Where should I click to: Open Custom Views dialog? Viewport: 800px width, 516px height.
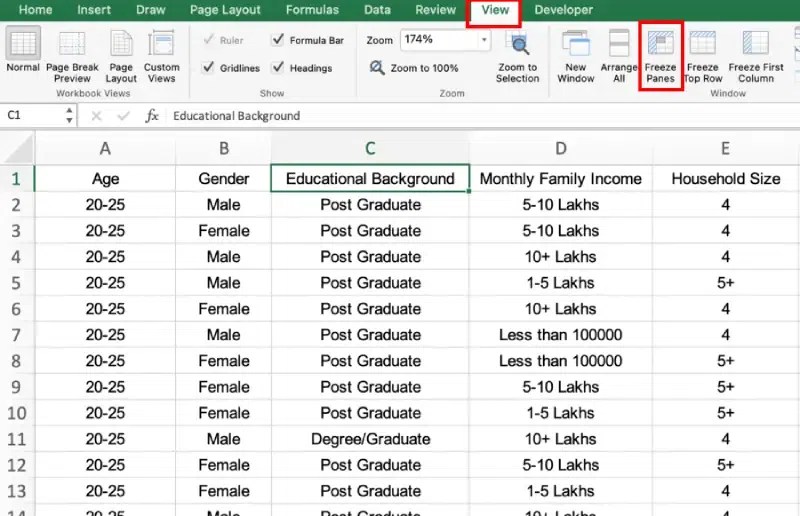click(x=161, y=56)
